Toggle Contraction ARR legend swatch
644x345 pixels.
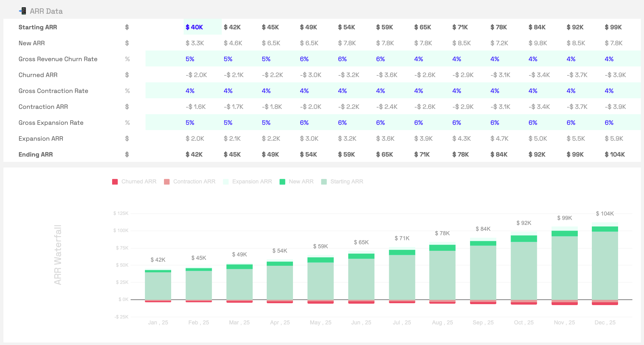(x=167, y=182)
